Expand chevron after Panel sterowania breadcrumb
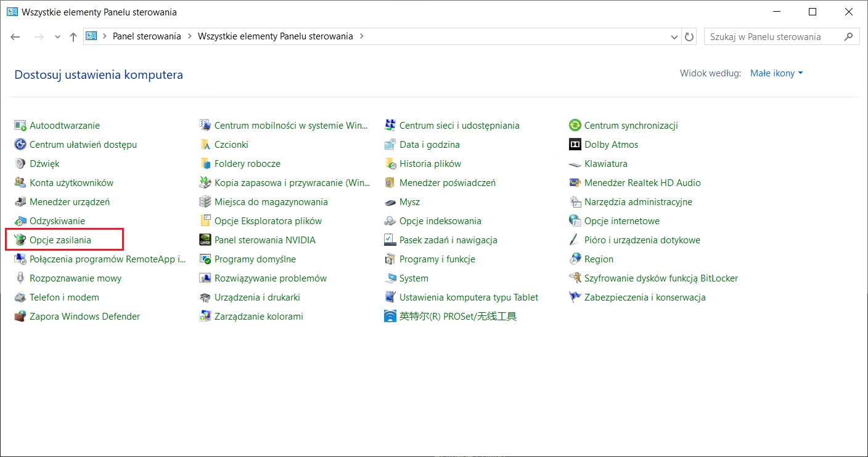The image size is (868, 457). point(189,36)
